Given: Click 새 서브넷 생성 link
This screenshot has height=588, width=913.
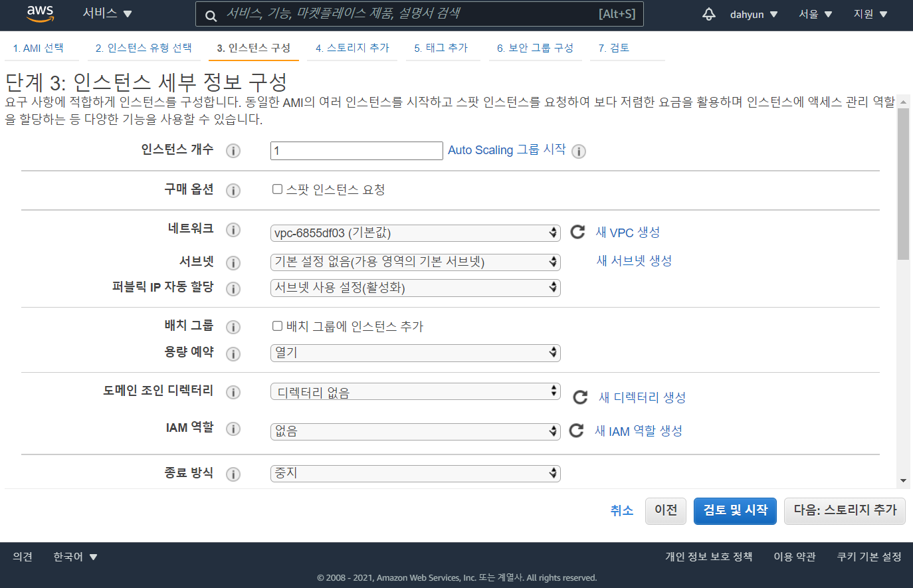Looking at the screenshot, I should pos(634,260).
